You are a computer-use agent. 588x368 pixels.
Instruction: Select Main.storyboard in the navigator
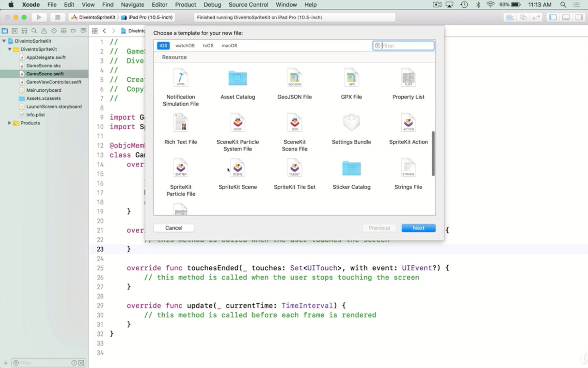44,90
